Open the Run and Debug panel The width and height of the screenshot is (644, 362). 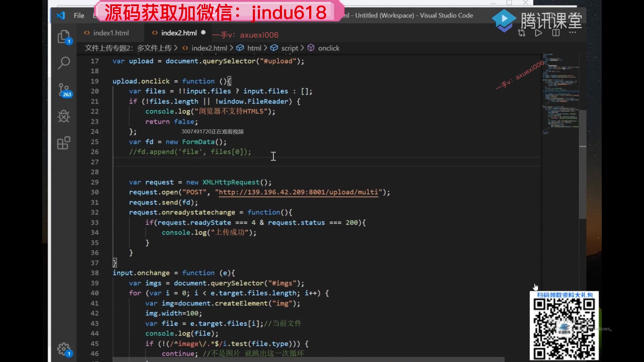pos(64,116)
